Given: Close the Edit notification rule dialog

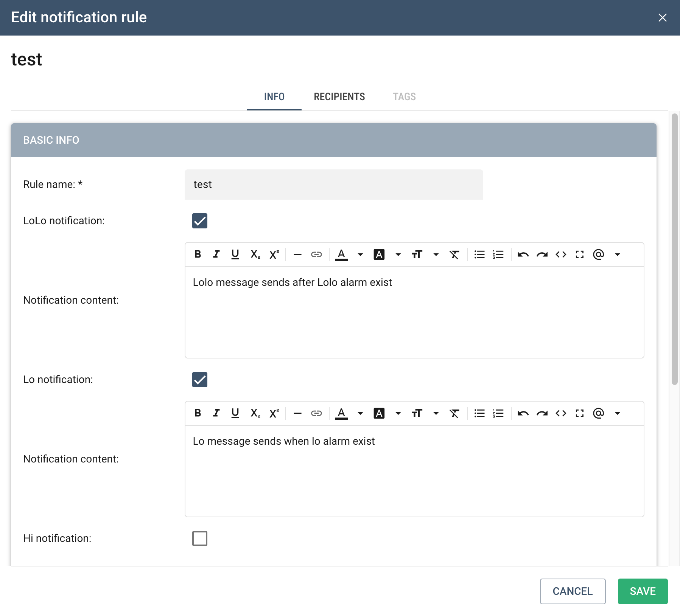Looking at the screenshot, I should point(662,18).
